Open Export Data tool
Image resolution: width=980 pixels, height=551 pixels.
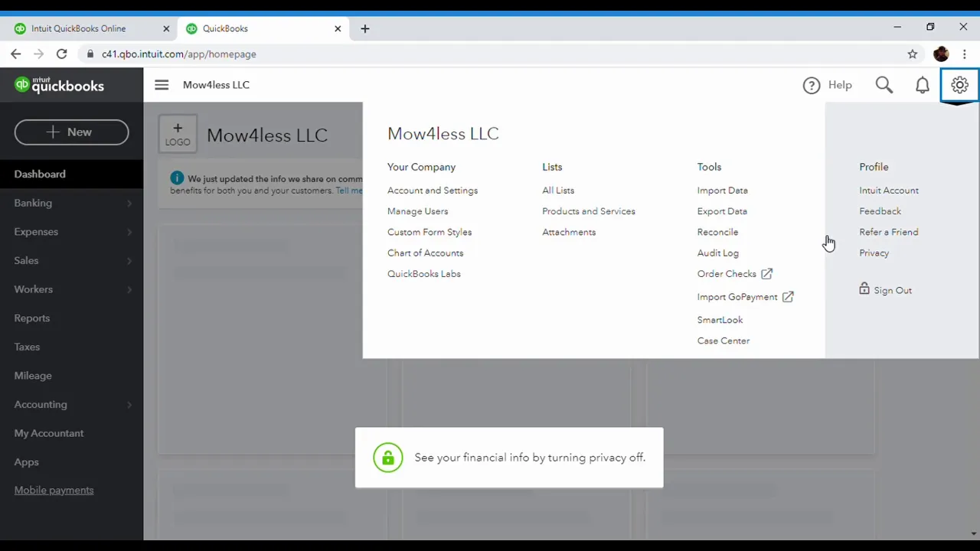pos(722,211)
